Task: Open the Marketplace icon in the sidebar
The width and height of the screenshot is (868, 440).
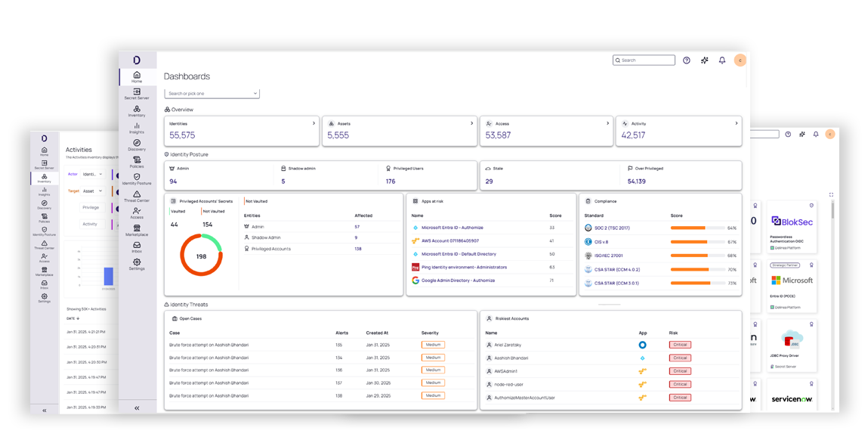Action: pyautogui.click(x=137, y=231)
